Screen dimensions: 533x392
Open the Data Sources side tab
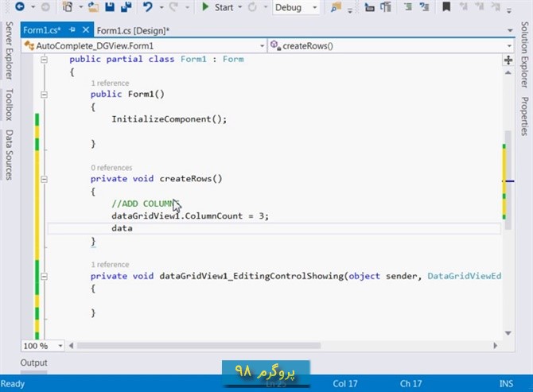10,154
